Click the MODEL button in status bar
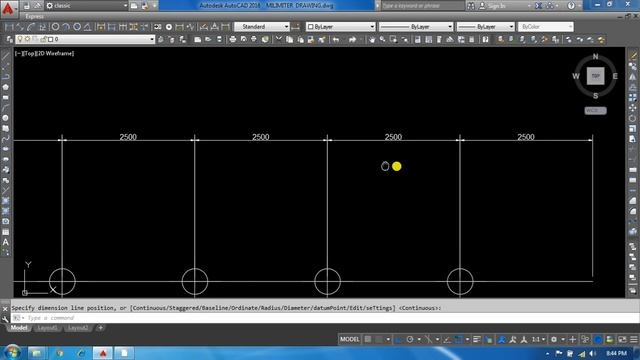 [x=349, y=339]
